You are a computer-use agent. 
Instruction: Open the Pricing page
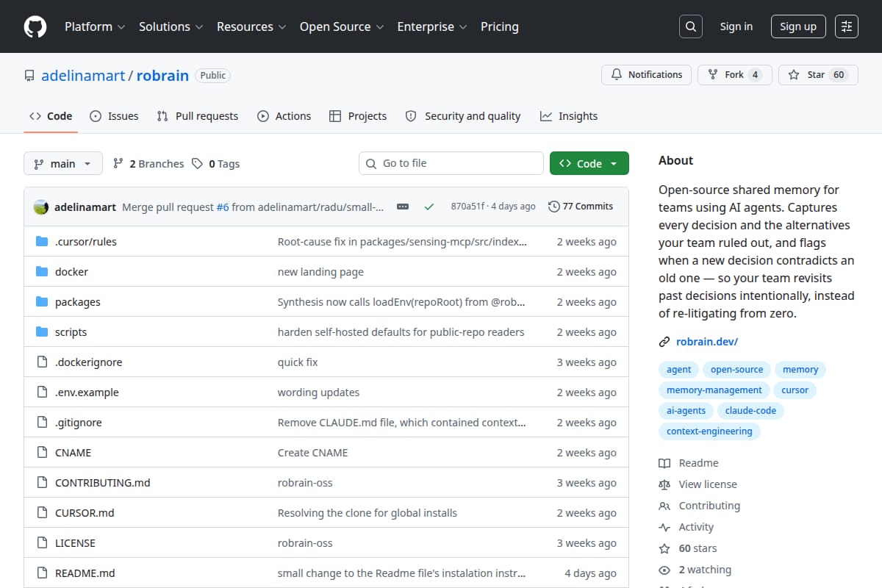coord(500,26)
